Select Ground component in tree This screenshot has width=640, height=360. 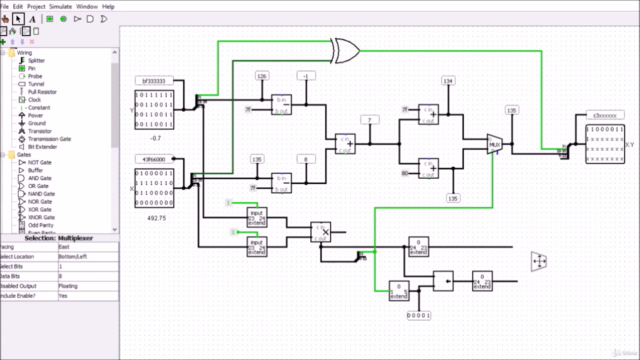click(37, 123)
